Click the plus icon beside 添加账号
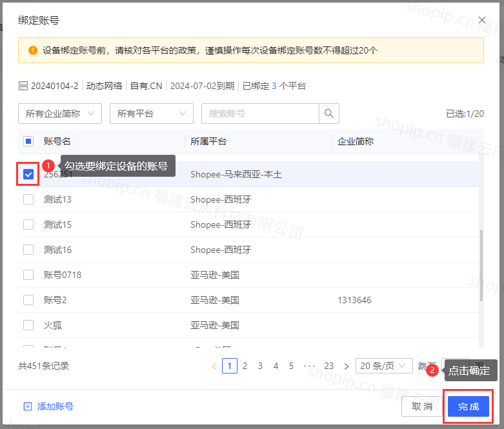This screenshot has height=429, width=504. pyautogui.click(x=28, y=406)
